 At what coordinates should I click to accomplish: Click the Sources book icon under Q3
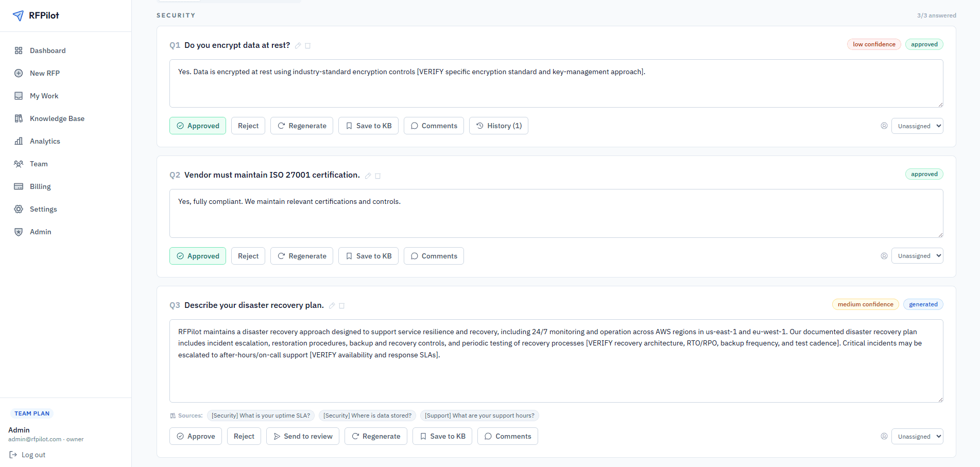173,416
